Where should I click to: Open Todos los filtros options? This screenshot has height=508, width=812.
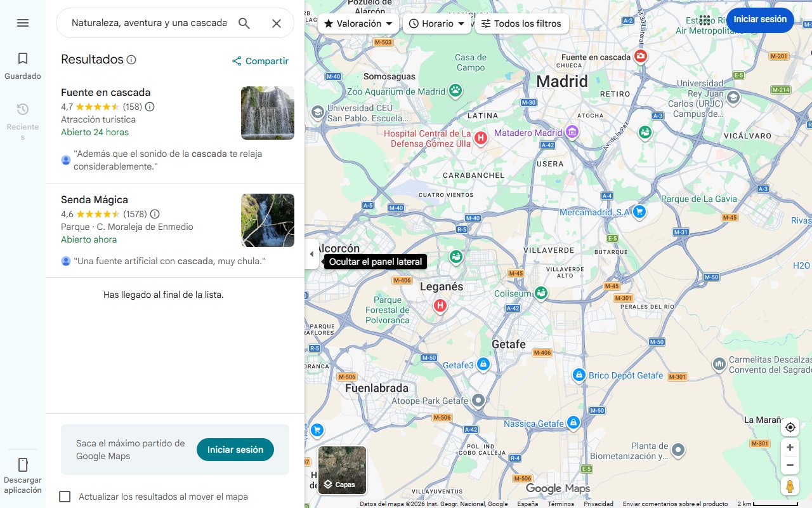521,23
